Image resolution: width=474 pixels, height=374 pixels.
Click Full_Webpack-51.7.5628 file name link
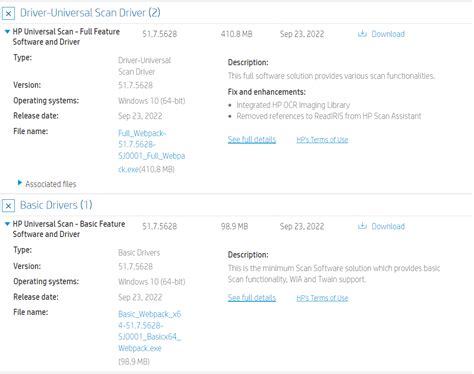(x=151, y=151)
